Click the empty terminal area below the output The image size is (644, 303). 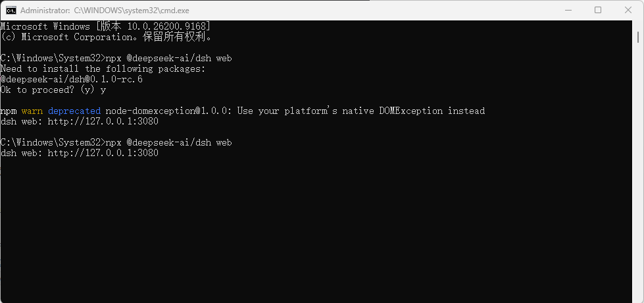(x=316, y=231)
